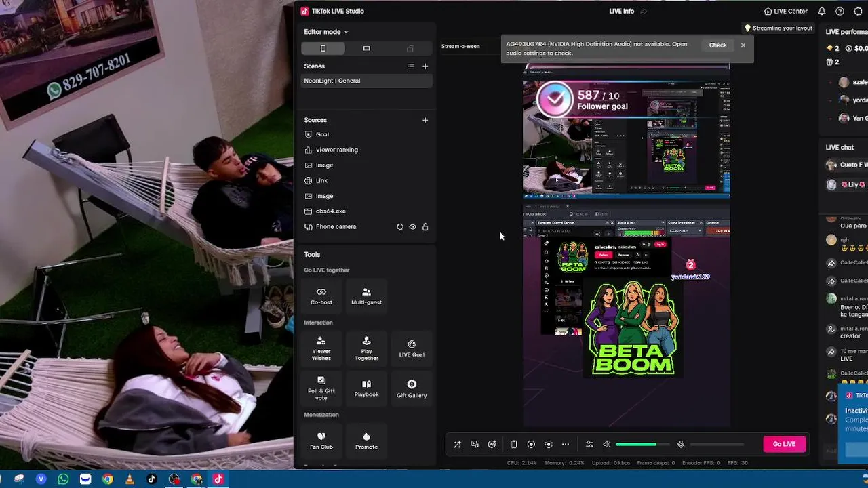Toggle the Phone camera lock
The width and height of the screenshot is (868, 488).
tap(425, 227)
